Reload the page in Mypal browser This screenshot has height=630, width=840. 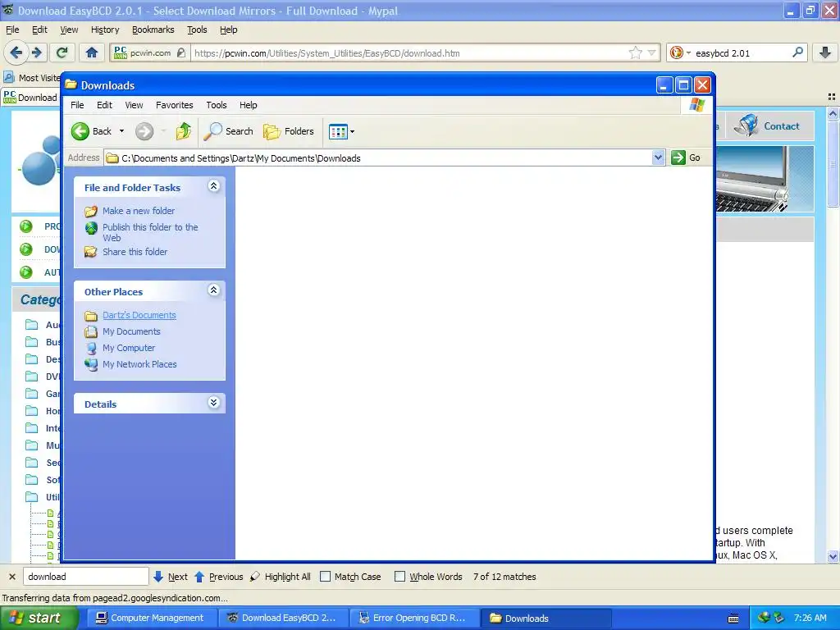[x=62, y=52]
